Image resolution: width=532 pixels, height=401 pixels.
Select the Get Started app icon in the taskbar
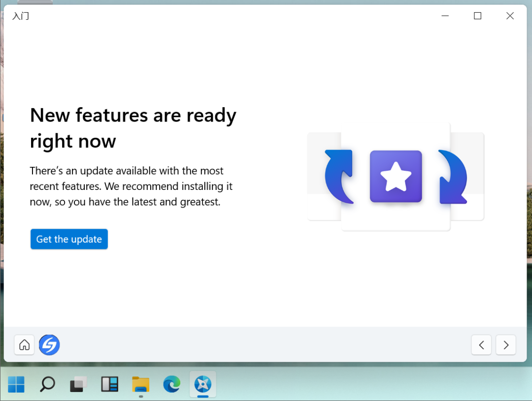(202, 384)
